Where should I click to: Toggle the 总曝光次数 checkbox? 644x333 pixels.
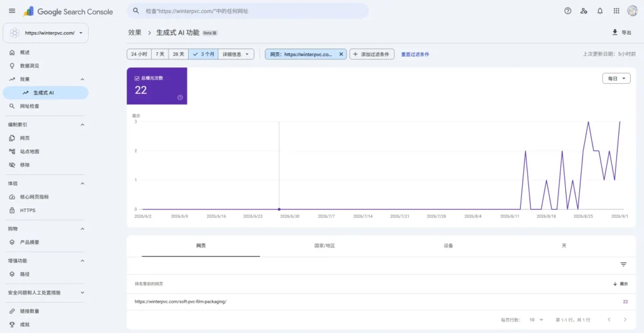pos(137,78)
